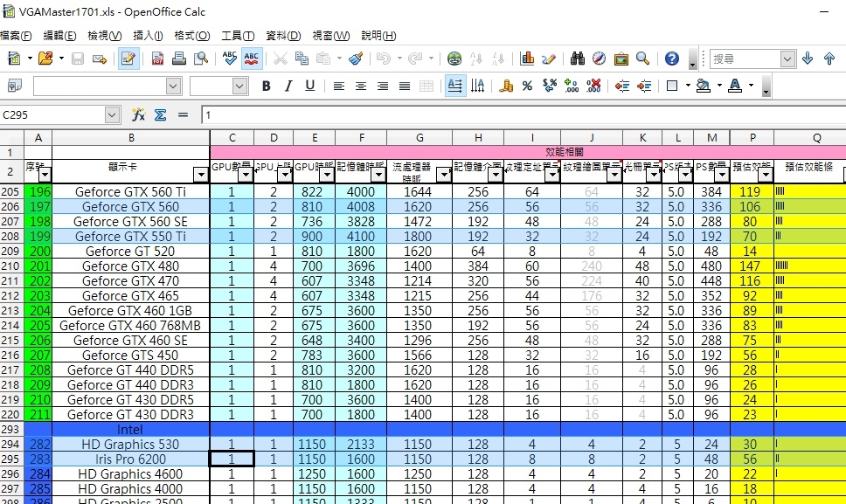Decrease the cell indent
This screenshot has height=504, width=846.
622,86
